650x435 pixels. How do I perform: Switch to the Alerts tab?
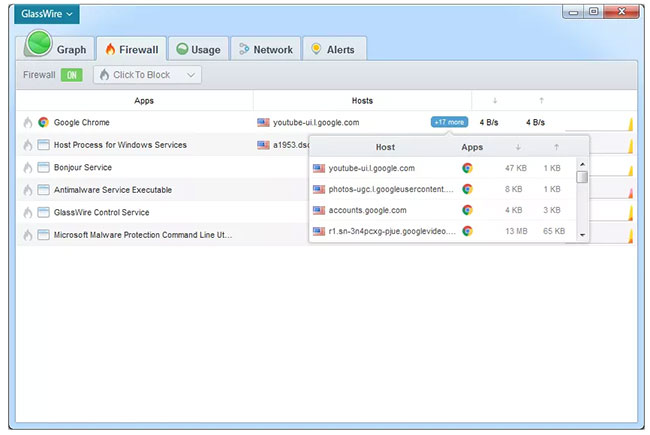(335, 49)
